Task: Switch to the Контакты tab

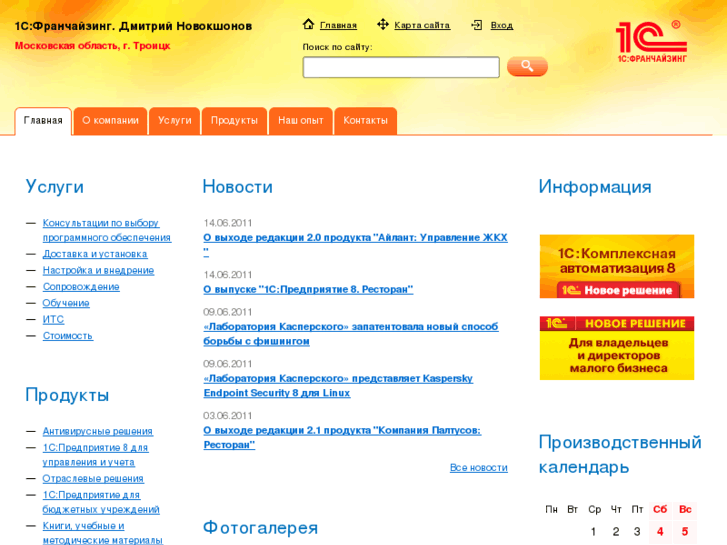Action: click(x=365, y=121)
